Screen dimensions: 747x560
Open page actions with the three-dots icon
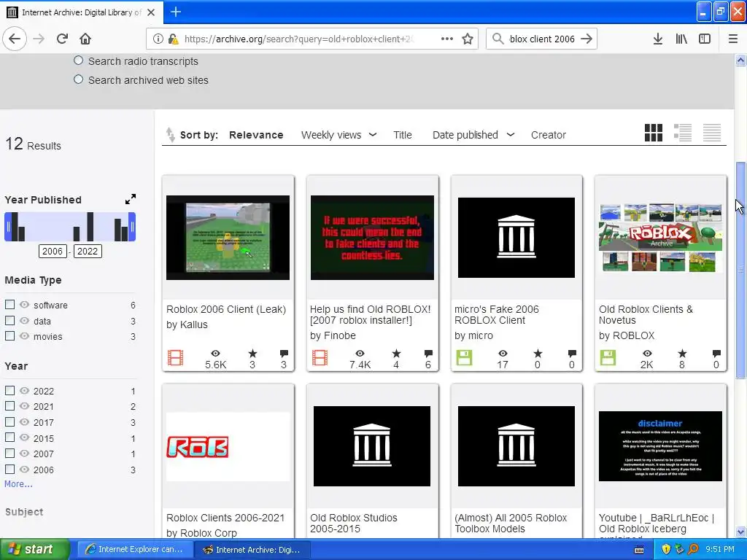[x=447, y=39]
